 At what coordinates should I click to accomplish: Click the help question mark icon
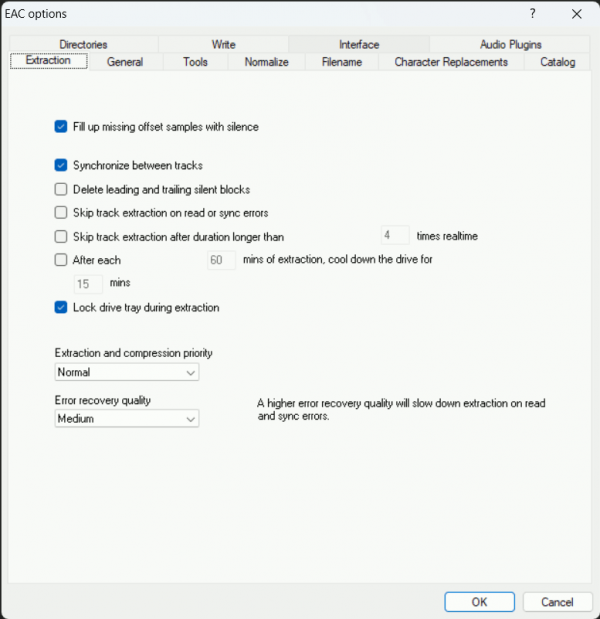point(532,13)
